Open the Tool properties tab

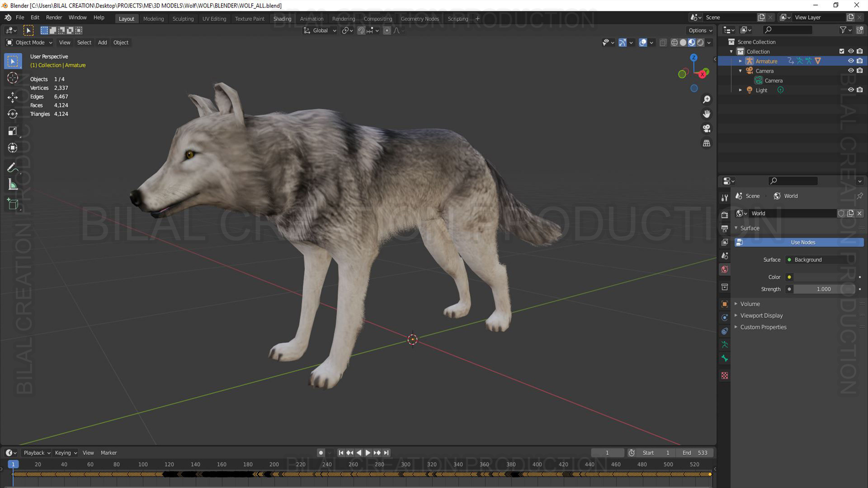click(x=724, y=198)
